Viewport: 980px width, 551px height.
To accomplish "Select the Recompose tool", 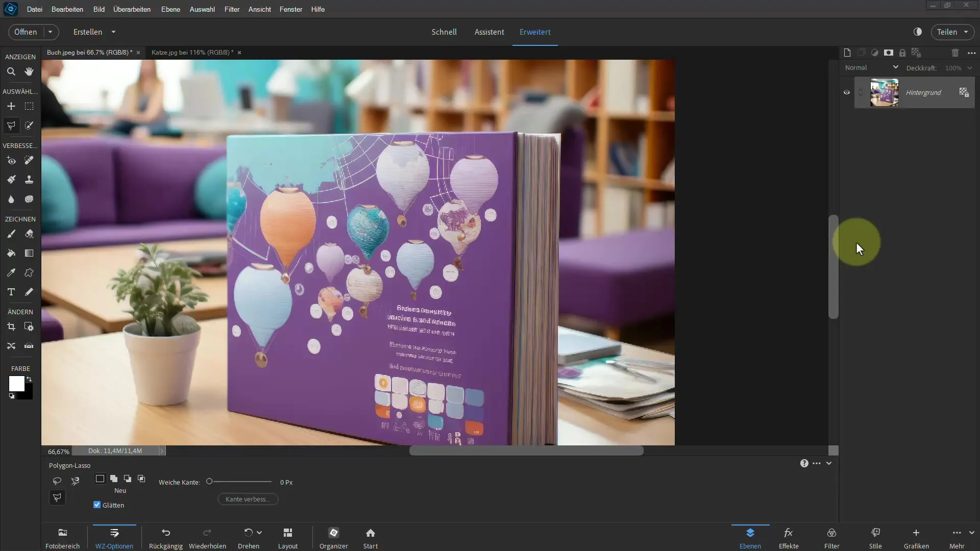I will tap(29, 327).
